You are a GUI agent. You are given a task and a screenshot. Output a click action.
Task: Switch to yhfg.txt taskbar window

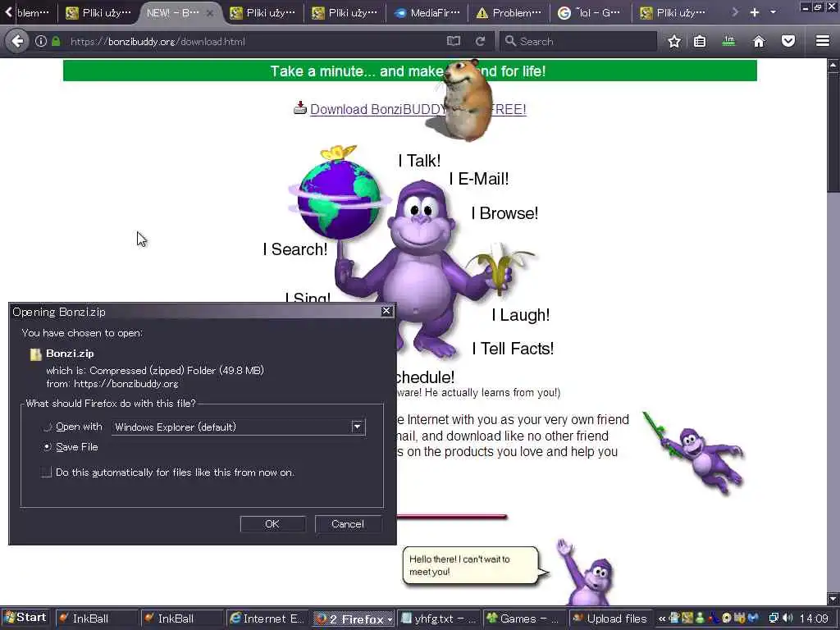(438, 619)
